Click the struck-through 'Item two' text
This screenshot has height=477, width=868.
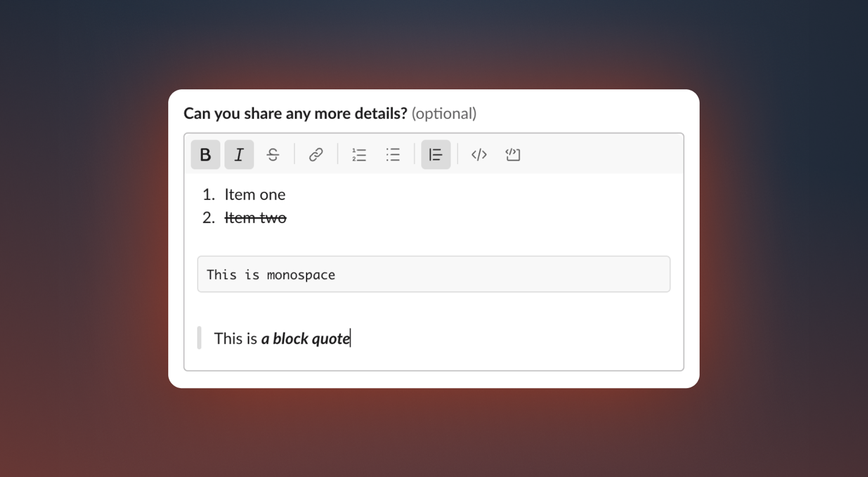[255, 217]
